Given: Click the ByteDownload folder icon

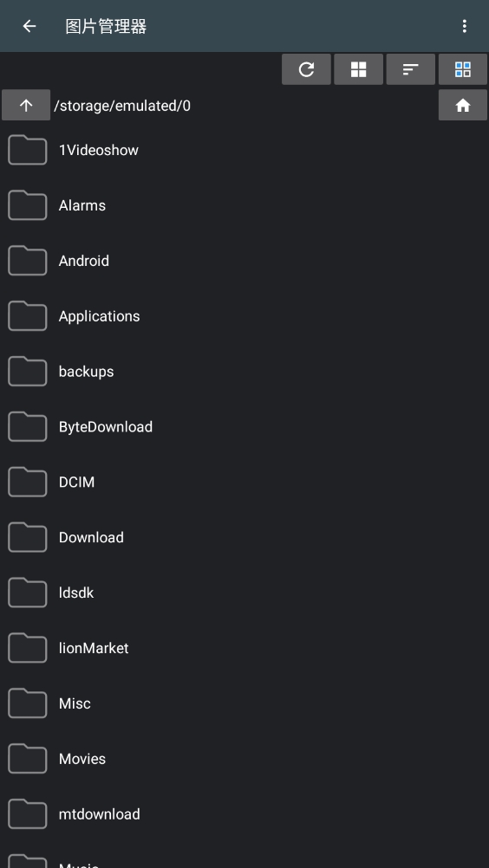Looking at the screenshot, I should click(x=27, y=426).
